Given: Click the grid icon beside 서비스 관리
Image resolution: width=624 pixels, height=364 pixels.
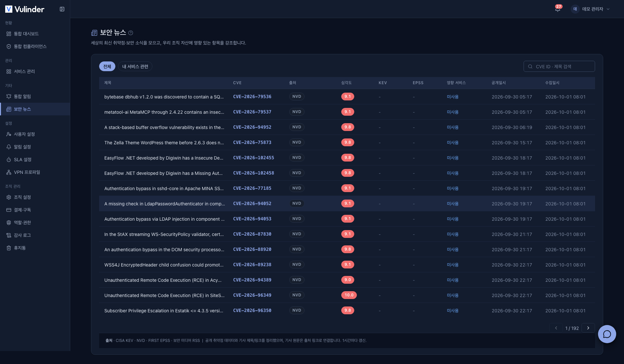Looking at the screenshot, I should (x=9, y=71).
